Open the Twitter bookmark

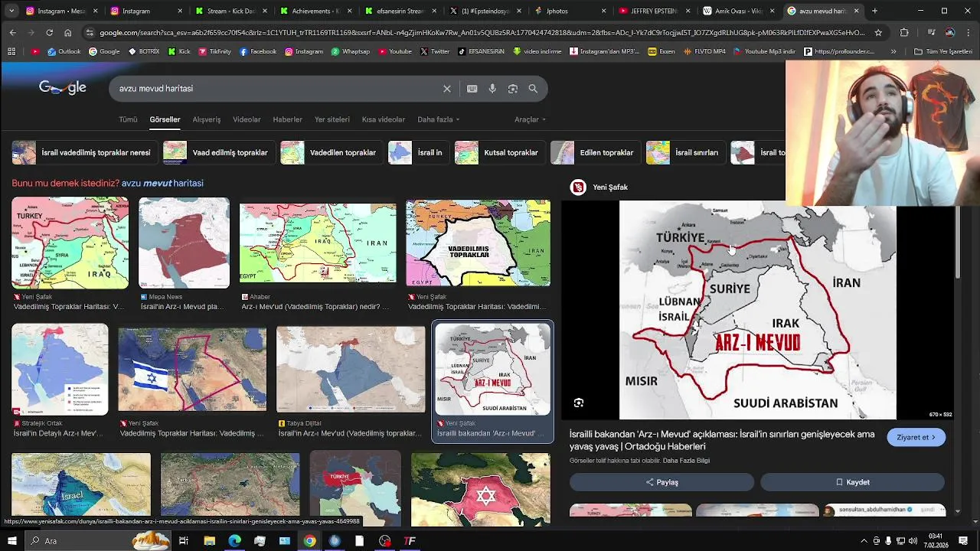(435, 51)
